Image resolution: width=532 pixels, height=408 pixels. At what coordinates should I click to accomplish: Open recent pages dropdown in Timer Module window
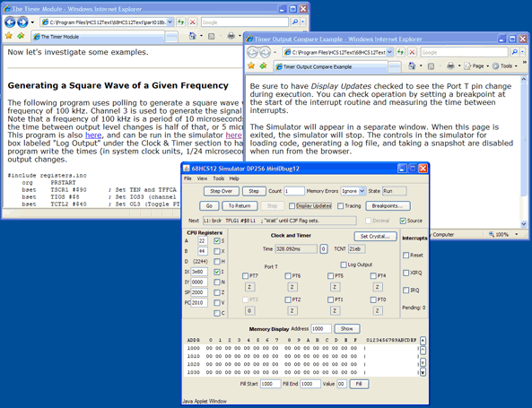coord(32,22)
